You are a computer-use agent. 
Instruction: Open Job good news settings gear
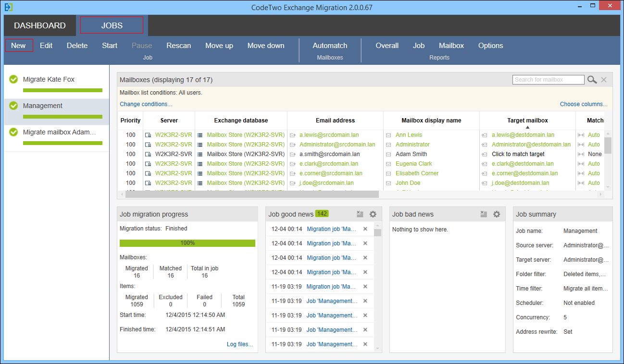(373, 214)
